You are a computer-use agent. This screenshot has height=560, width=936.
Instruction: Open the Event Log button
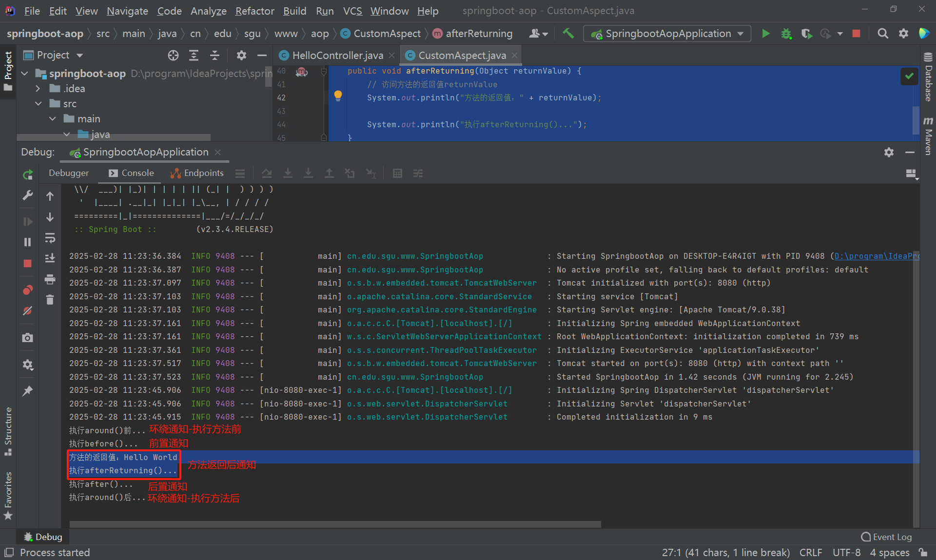click(887, 537)
